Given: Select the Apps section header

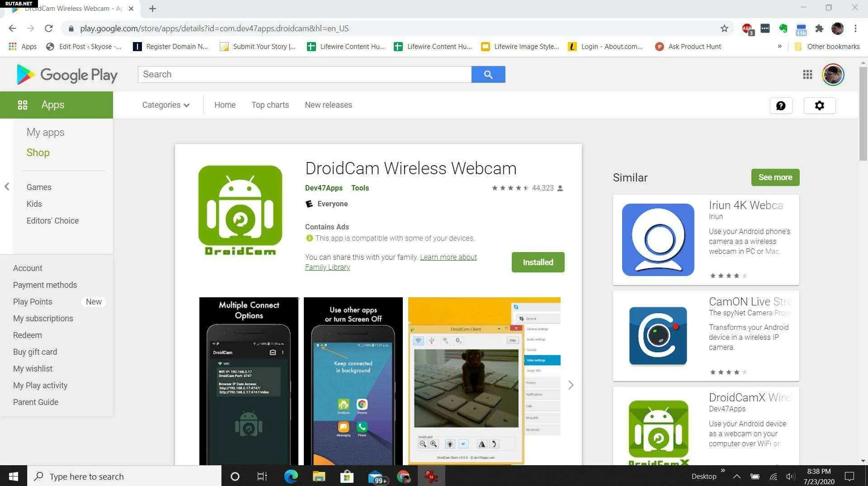Looking at the screenshot, I should click(x=57, y=105).
